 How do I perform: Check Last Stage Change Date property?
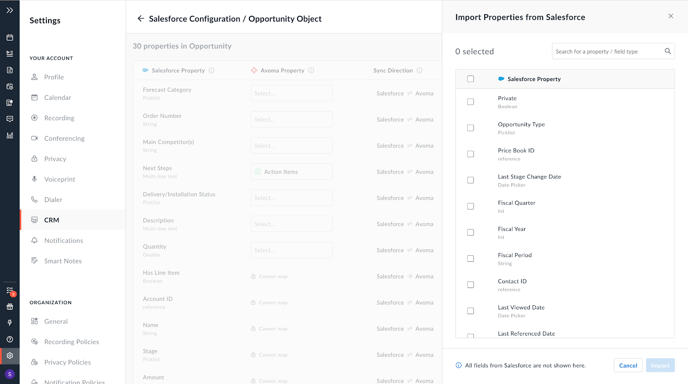tap(470, 180)
